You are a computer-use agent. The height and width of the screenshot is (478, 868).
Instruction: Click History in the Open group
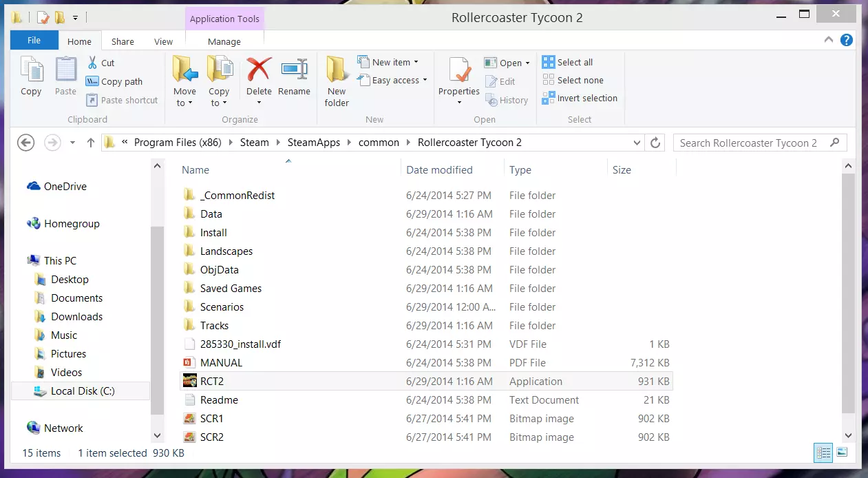[507, 100]
